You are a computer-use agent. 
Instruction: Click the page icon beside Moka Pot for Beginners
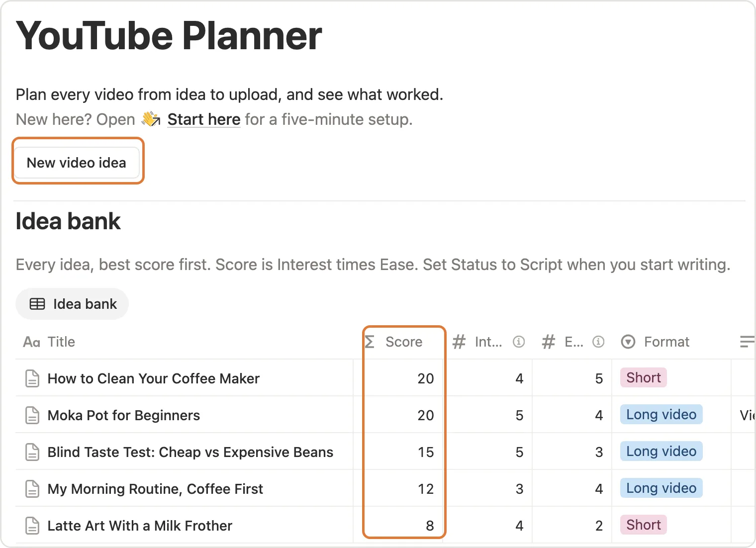[x=32, y=415]
